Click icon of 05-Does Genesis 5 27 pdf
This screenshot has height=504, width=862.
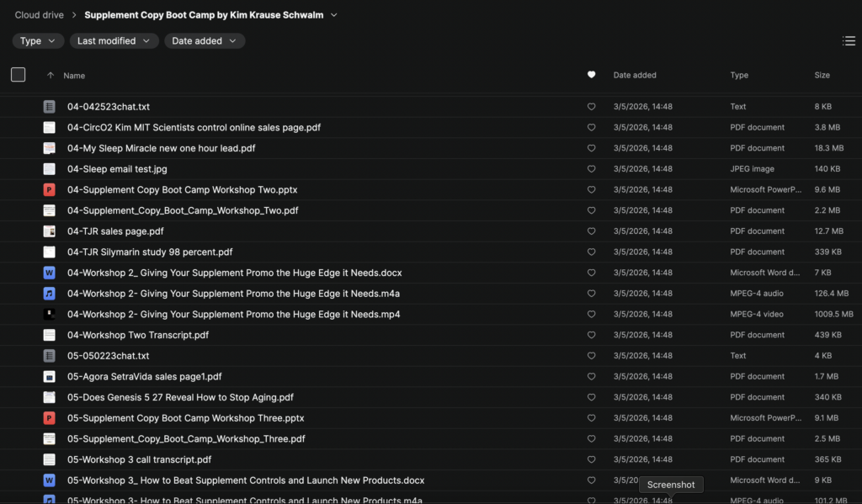49,397
